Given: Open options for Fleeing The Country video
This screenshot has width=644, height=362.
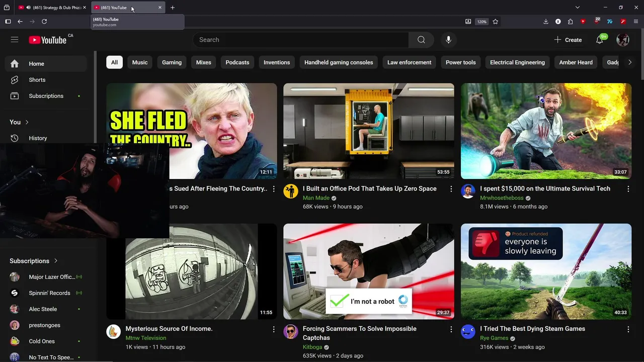Looking at the screenshot, I should (x=274, y=189).
